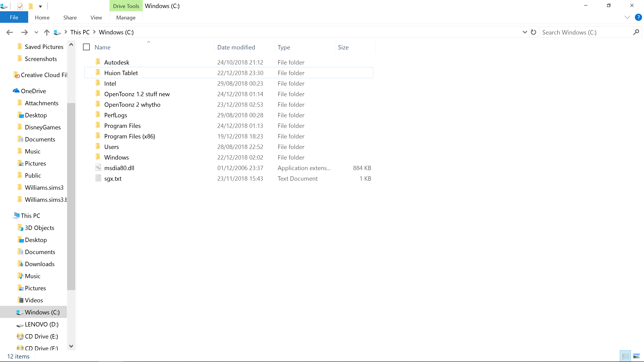Toggle the select all items checkbox
Image resolution: width=644 pixels, height=362 pixels.
click(86, 47)
